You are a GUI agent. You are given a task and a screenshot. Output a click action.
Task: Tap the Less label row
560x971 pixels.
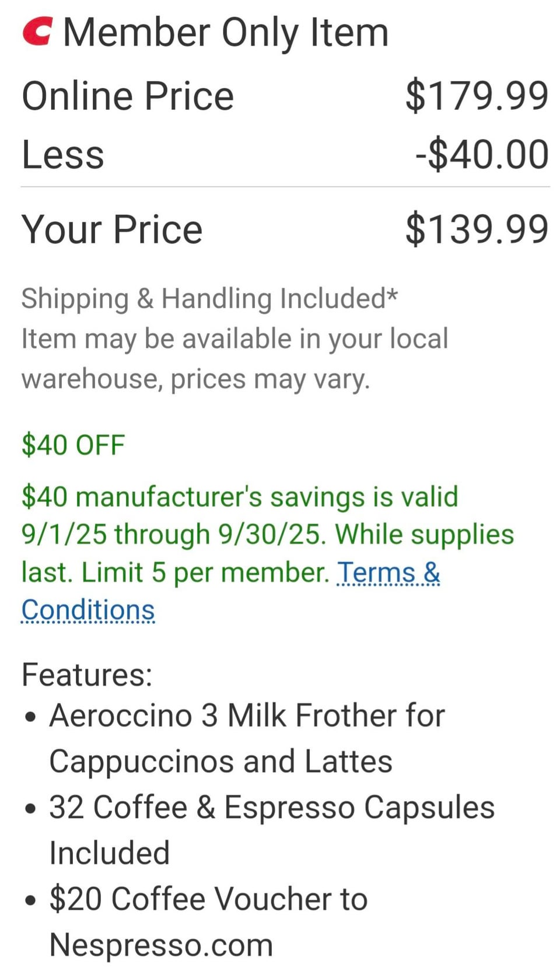(x=63, y=155)
